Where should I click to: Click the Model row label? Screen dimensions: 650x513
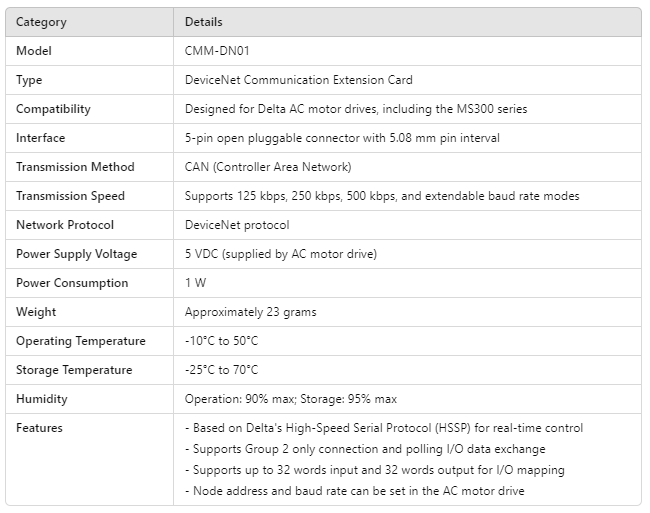tap(34, 51)
